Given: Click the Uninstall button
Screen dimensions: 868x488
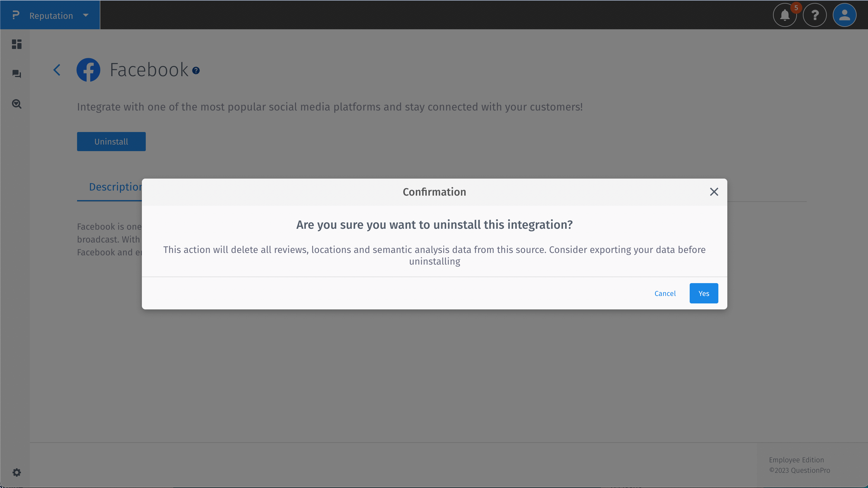Looking at the screenshot, I should click(111, 141).
